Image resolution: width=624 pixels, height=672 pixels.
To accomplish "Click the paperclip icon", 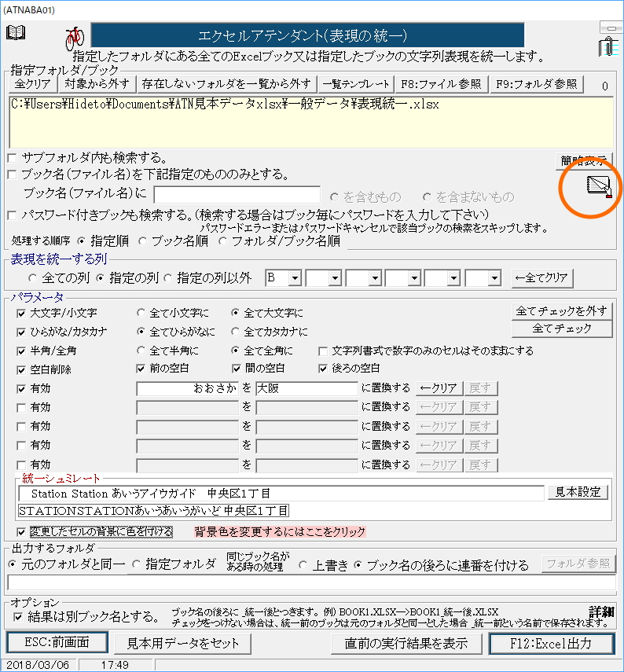I will (608, 46).
